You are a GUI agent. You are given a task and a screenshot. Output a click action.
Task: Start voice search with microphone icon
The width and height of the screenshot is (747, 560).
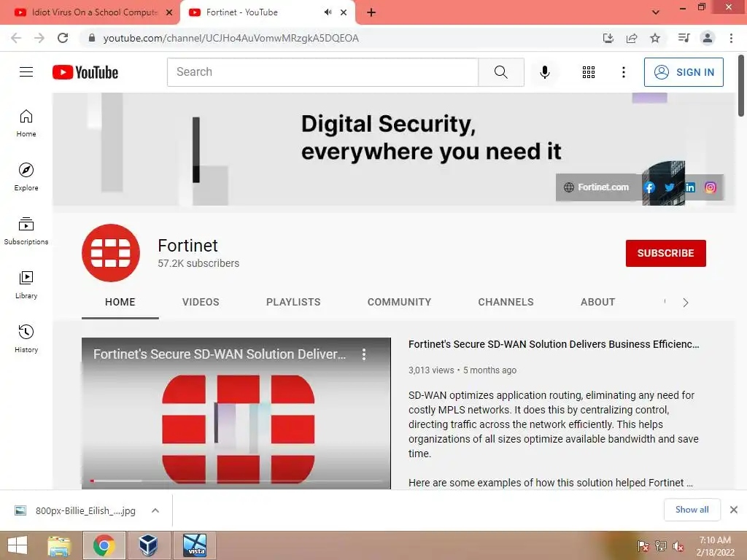coord(545,72)
